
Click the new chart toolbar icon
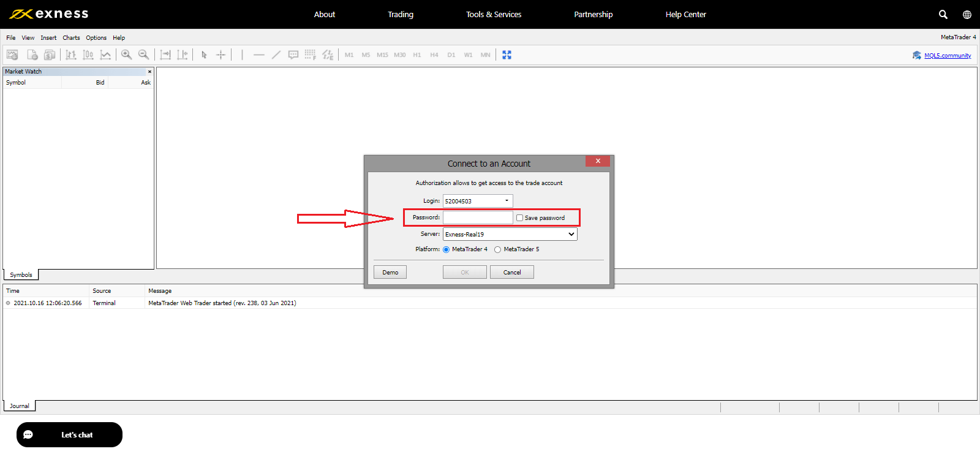(12, 55)
